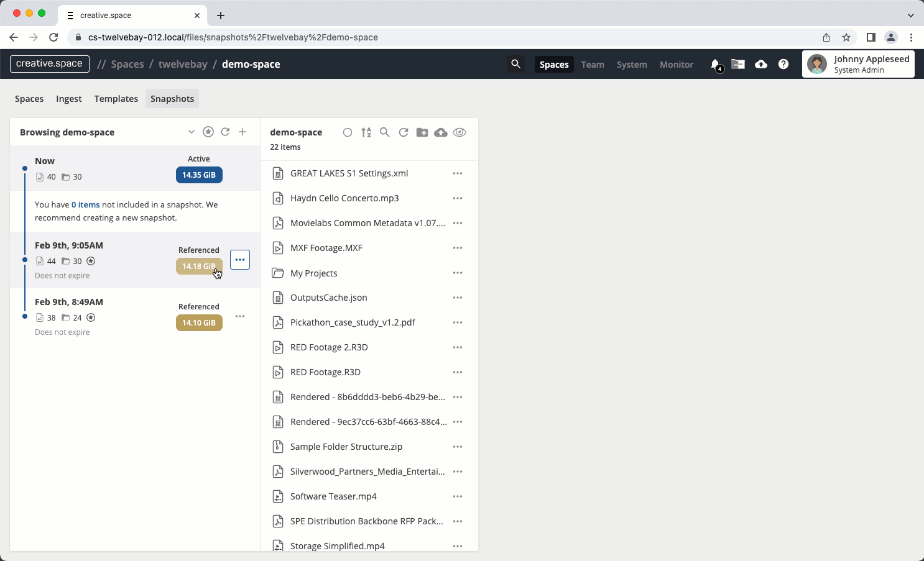This screenshot has width=924, height=561.
Task: Open more options for My Projects folder
Action: tap(458, 273)
